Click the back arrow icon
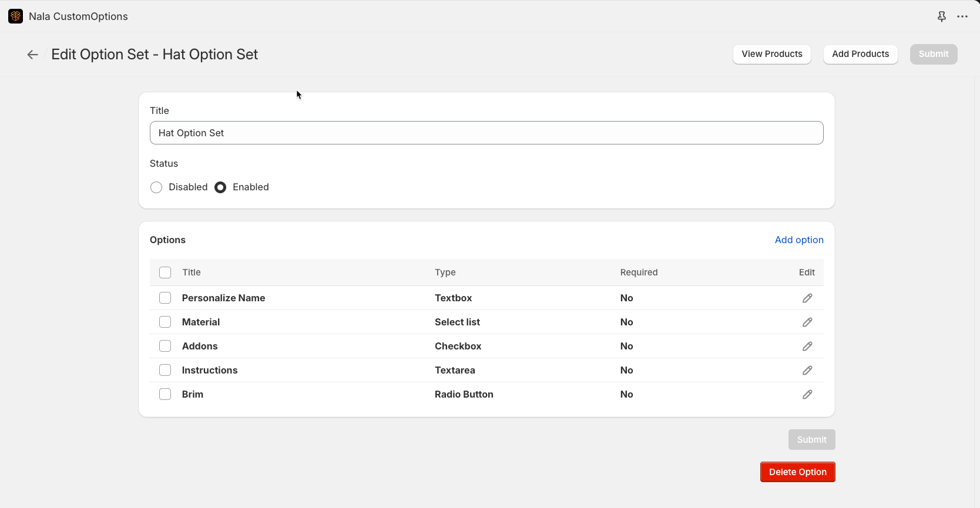Screen dimensions: 980x508 coord(32,55)
